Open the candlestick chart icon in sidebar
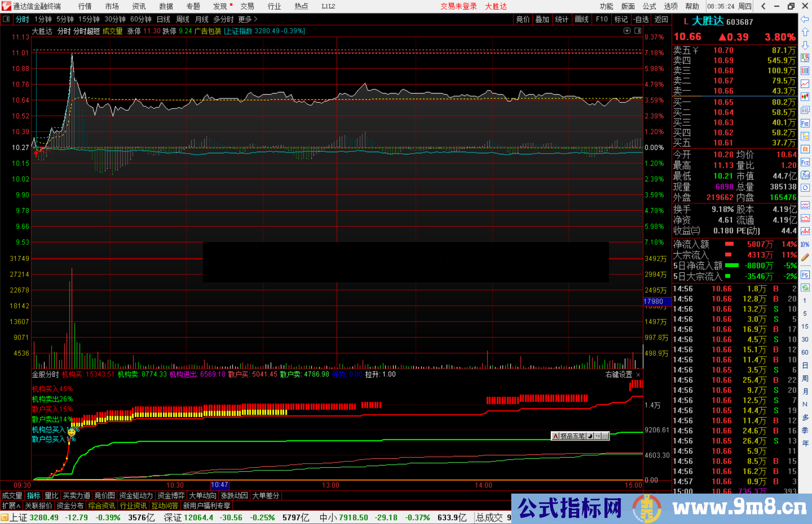812x524 pixels. [x=805, y=97]
